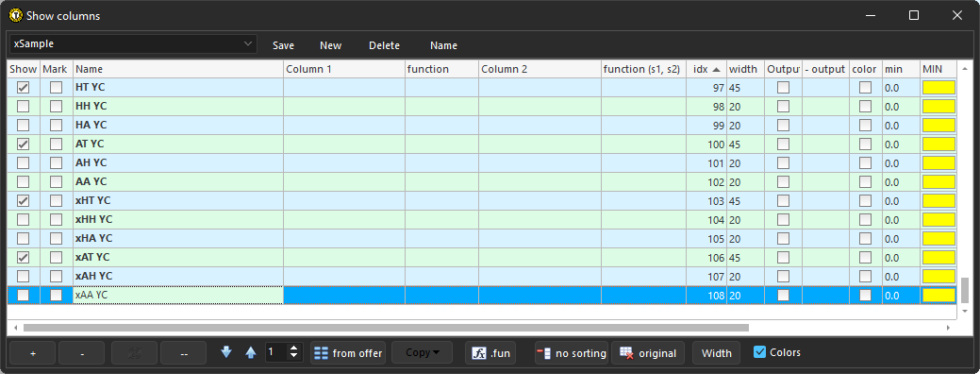Screen dimensions: 980x374
Task: Click the 'original' reset button
Action: pos(647,353)
